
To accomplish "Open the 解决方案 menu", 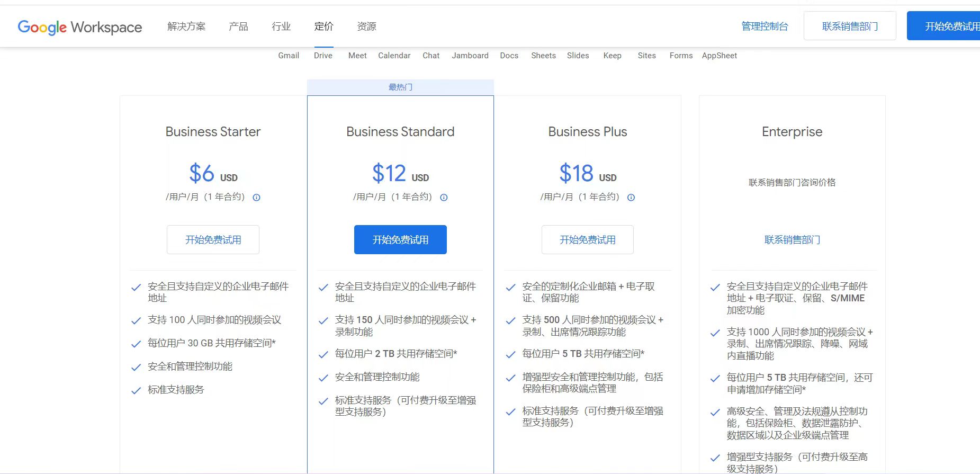I will [186, 26].
